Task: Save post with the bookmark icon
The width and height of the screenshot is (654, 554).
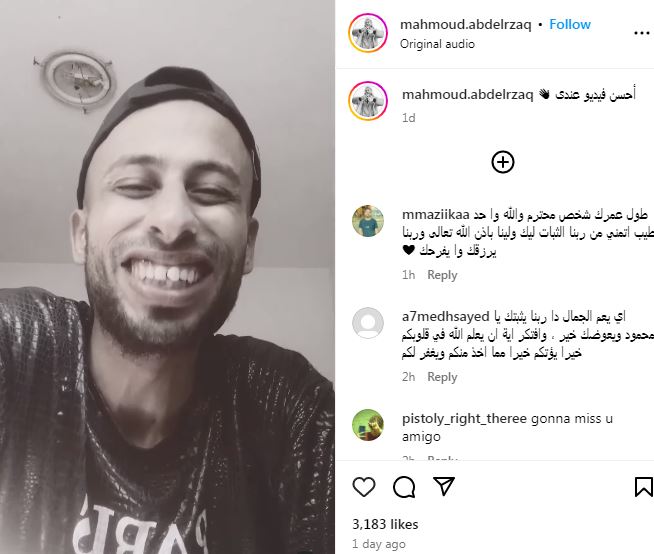Action: point(644,487)
